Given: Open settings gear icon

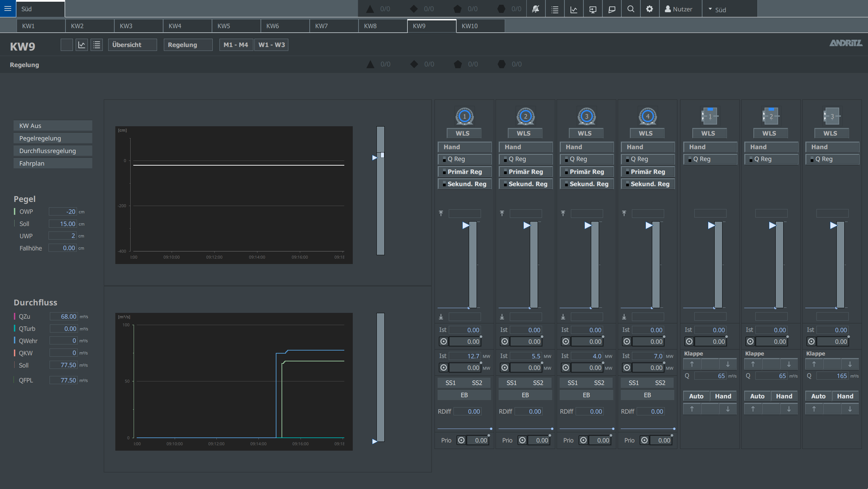Looking at the screenshot, I should pyautogui.click(x=649, y=9).
